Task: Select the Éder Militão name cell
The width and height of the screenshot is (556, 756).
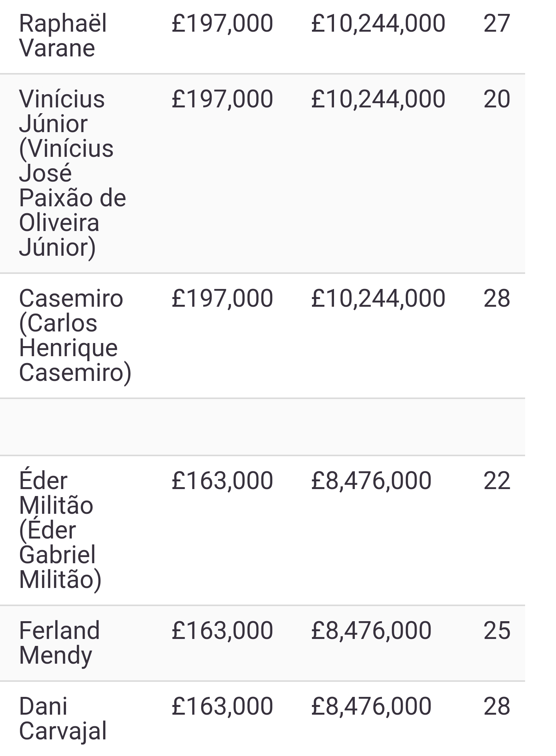Action: pyautogui.click(x=60, y=530)
